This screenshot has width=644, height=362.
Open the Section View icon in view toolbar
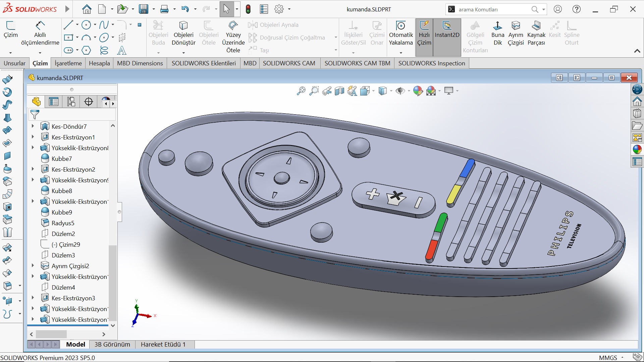(x=339, y=91)
